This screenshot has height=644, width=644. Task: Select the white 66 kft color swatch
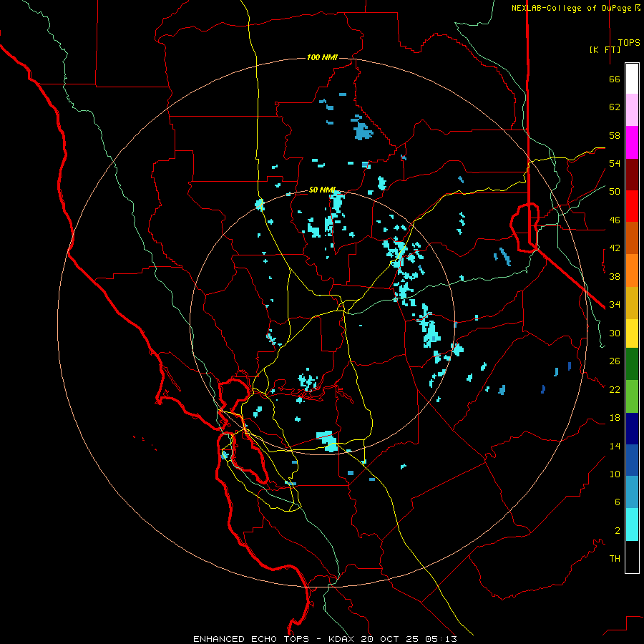click(x=632, y=79)
